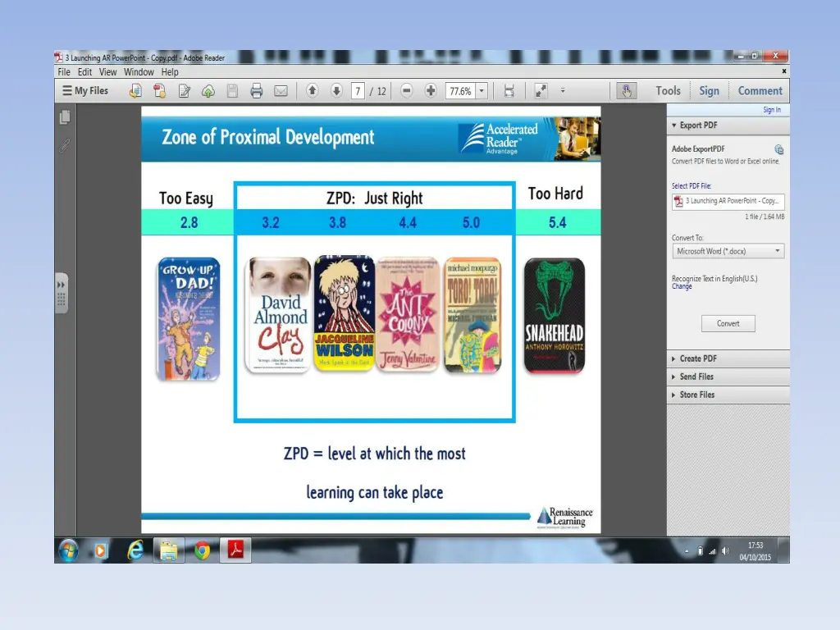Click the Jacqueline Wilson book cover
Image resolution: width=840 pixels, height=630 pixels.
344,313
